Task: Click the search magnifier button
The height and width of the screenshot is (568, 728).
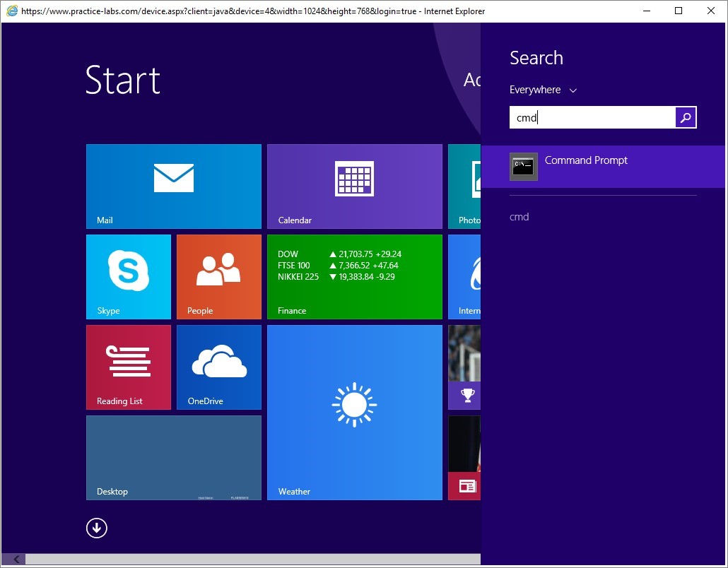Action: pyautogui.click(x=686, y=118)
